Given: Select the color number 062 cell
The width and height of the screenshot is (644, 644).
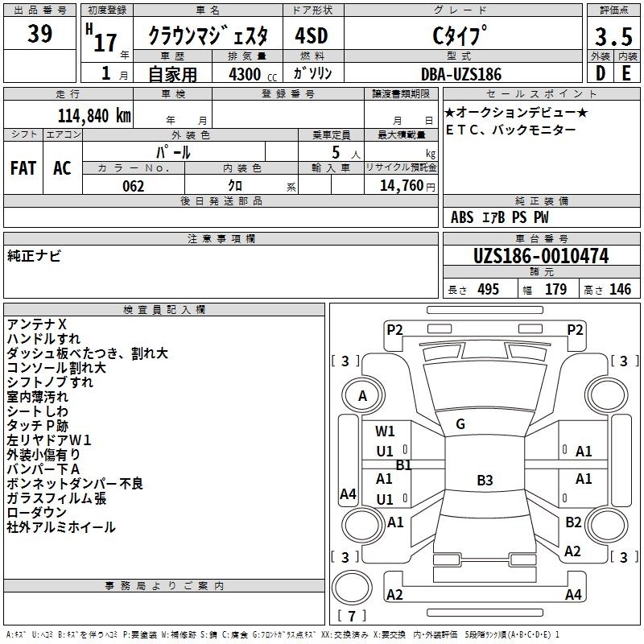Looking at the screenshot, I should pyautogui.click(x=133, y=186).
